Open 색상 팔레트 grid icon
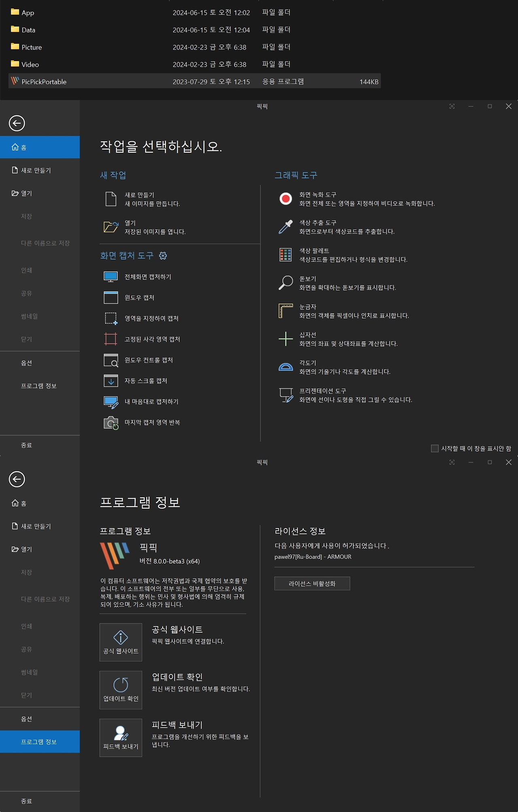 [286, 255]
